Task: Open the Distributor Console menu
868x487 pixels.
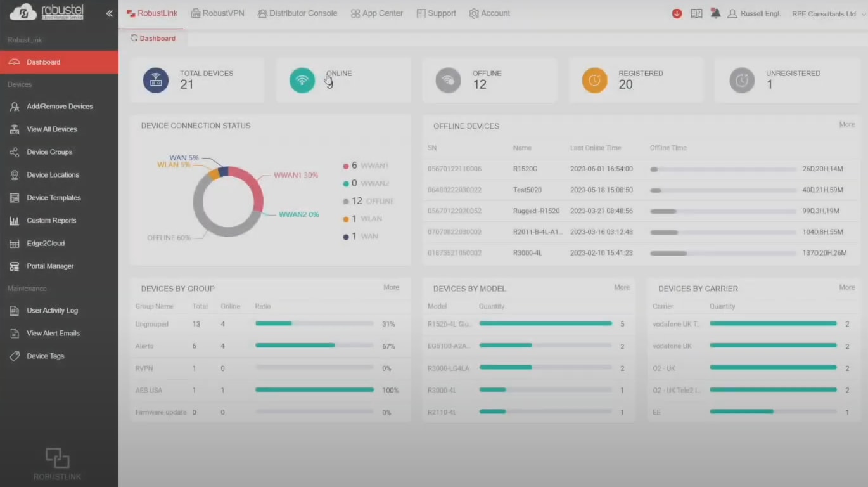Action: (297, 13)
